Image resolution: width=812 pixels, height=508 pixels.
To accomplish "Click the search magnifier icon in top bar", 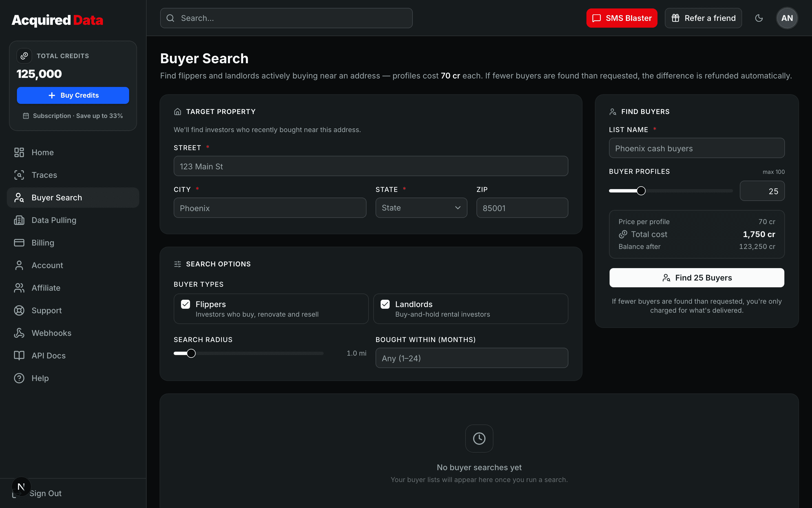I will pyautogui.click(x=171, y=18).
